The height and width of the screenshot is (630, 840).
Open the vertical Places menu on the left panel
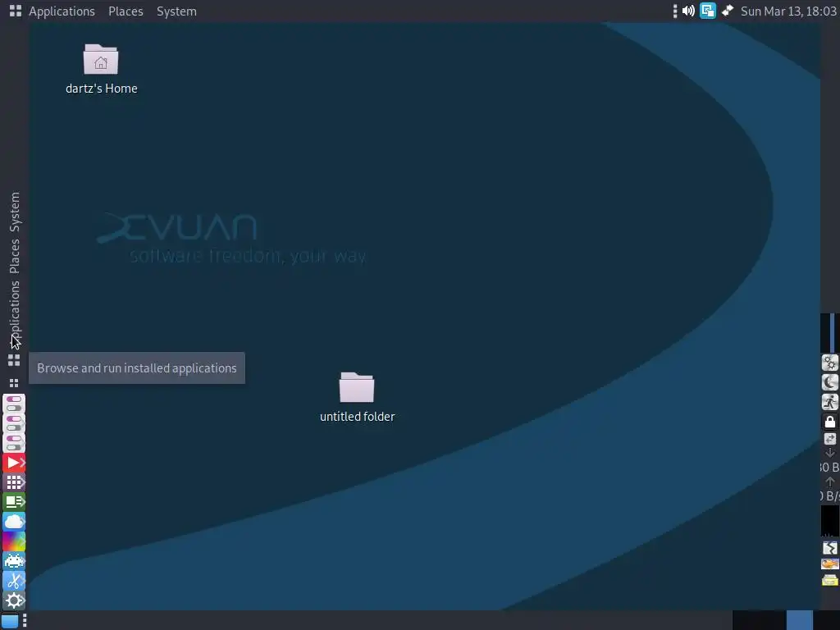15,256
